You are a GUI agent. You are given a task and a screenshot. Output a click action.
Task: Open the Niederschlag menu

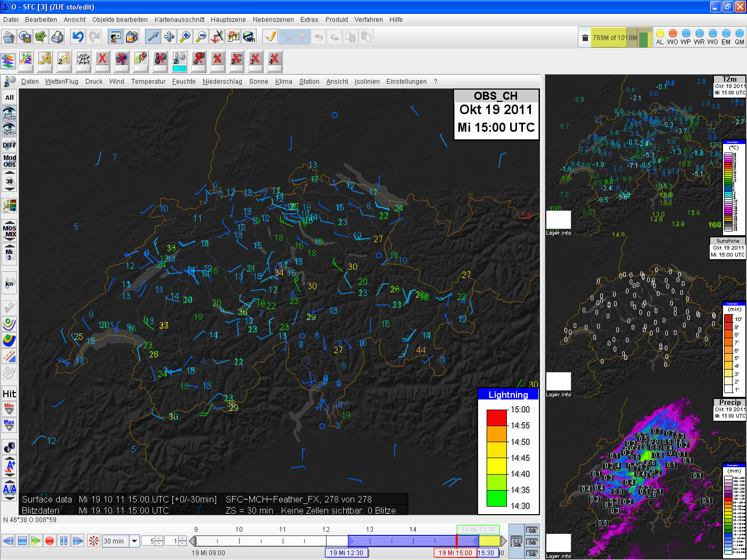(222, 82)
